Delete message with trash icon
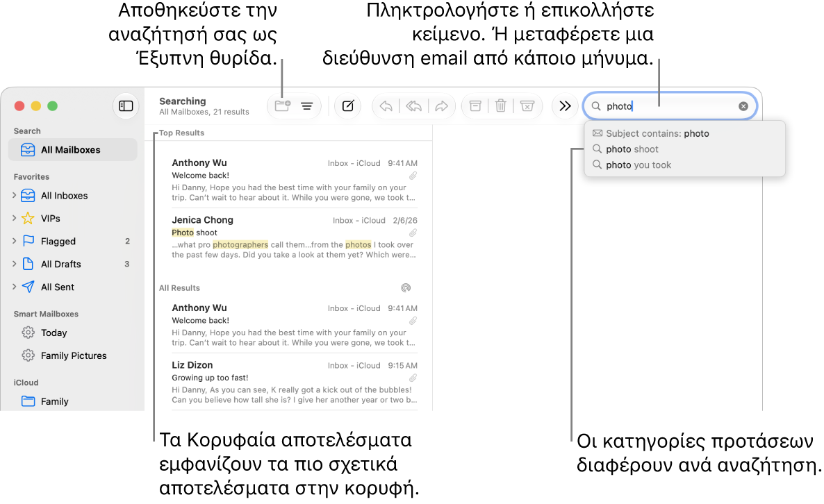The height and width of the screenshot is (504, 824). (501, 106)
